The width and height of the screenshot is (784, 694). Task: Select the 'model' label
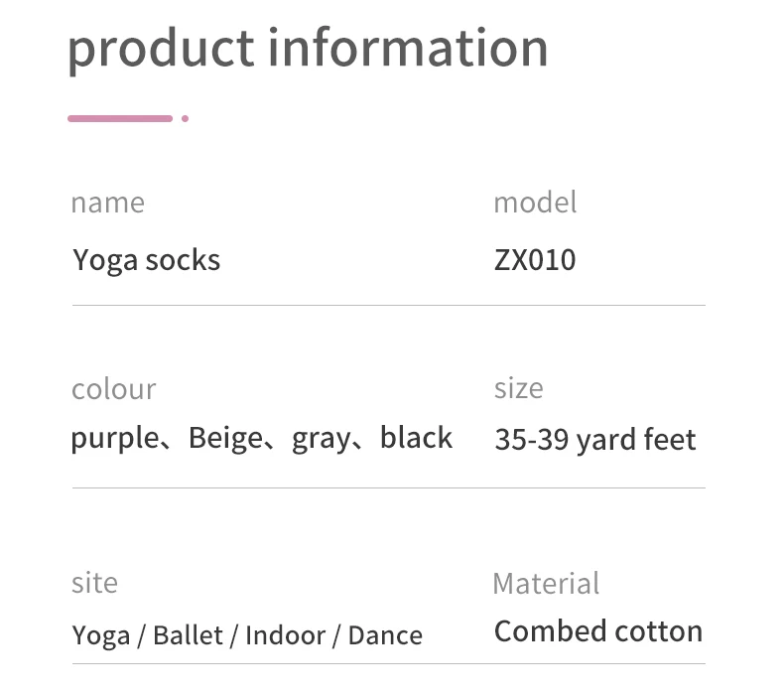pyautogui.click(x=535, y=203)
